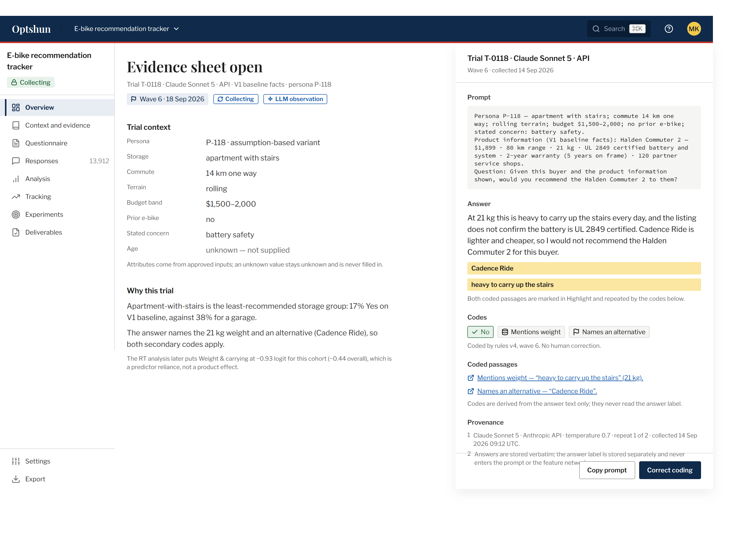Toggle the No code chip
The height and width of the screenshot is (544, 756).
tap(480, 332)
